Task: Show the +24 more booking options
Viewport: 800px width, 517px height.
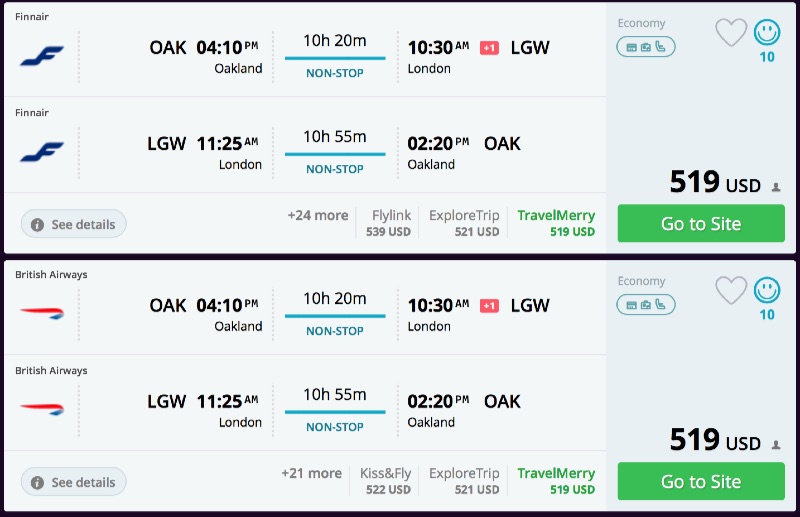Action: pos(318,215)
